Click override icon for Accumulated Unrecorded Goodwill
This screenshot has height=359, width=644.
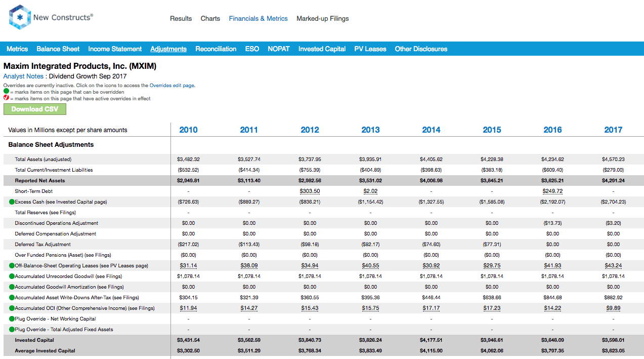coord(12,276)
